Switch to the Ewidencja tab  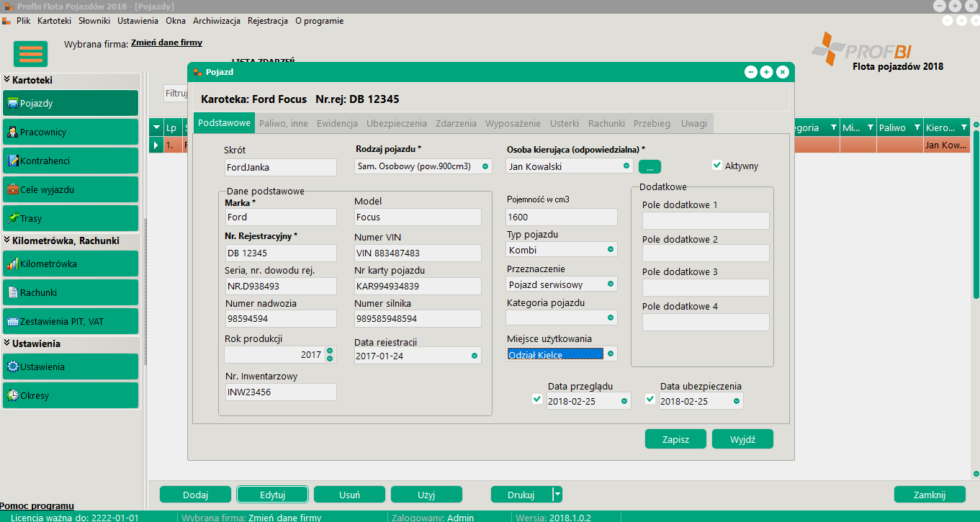point(337,123)
